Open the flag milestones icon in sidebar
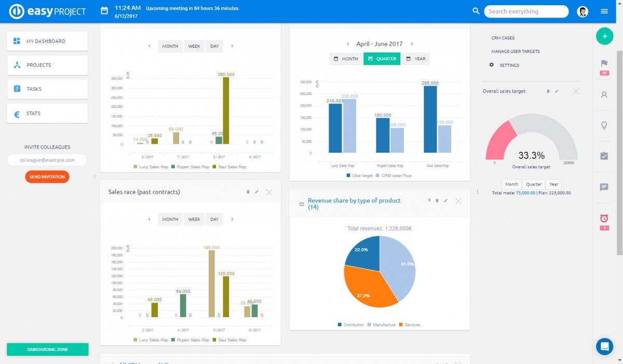 tap(604, 63)
